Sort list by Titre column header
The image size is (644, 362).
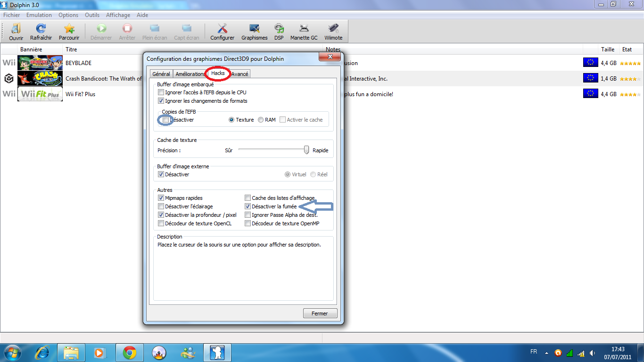(x=193, y=49)
